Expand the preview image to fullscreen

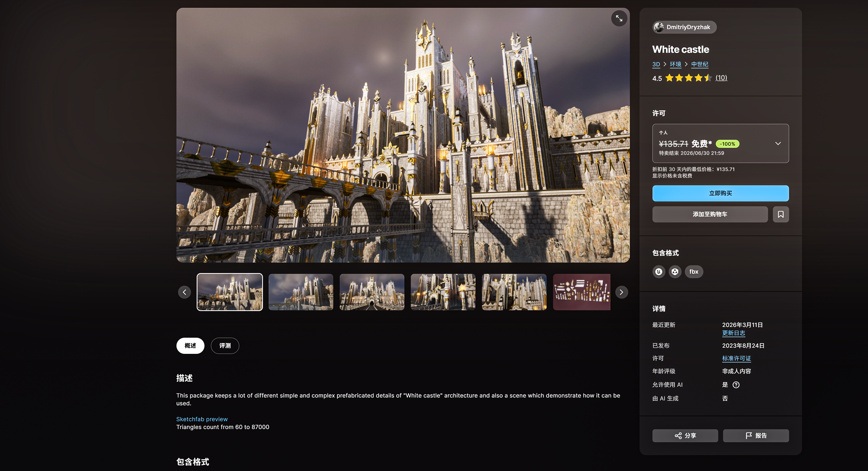point(619,18)
